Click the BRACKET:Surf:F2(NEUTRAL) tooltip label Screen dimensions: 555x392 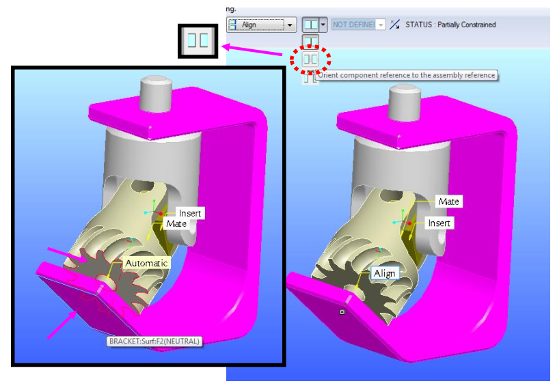pos(154,341)
